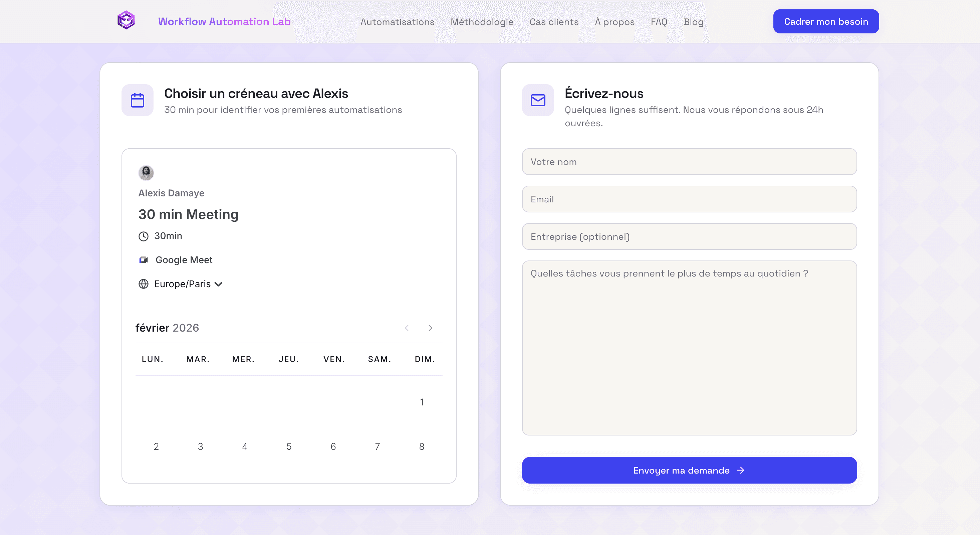Screen dimensions: 980x535
Task: Click Alexis Damaye's avatar photo
Action: point(146,173)
